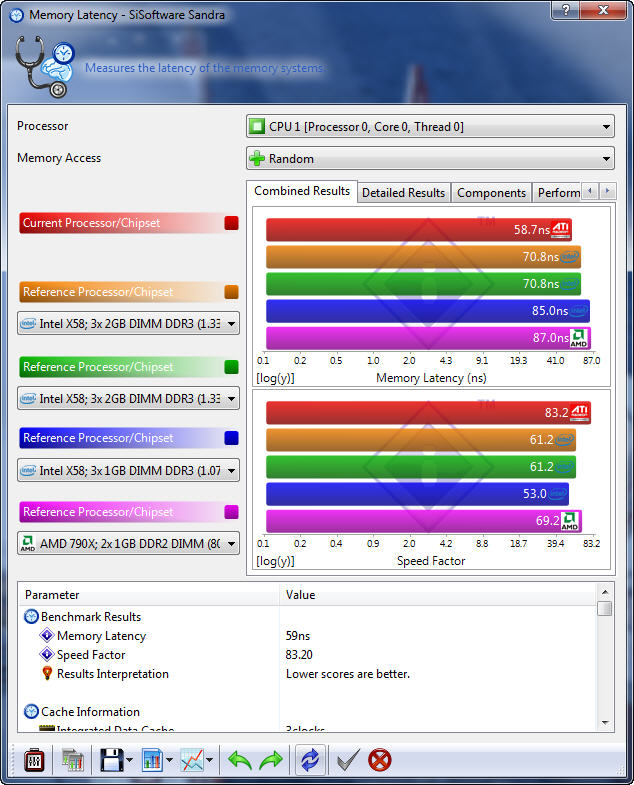Viewport: 634px width, 785px height.
Task: Click the results list scroll down arrow
Action: pyautogui.click(x=605, y=722)
